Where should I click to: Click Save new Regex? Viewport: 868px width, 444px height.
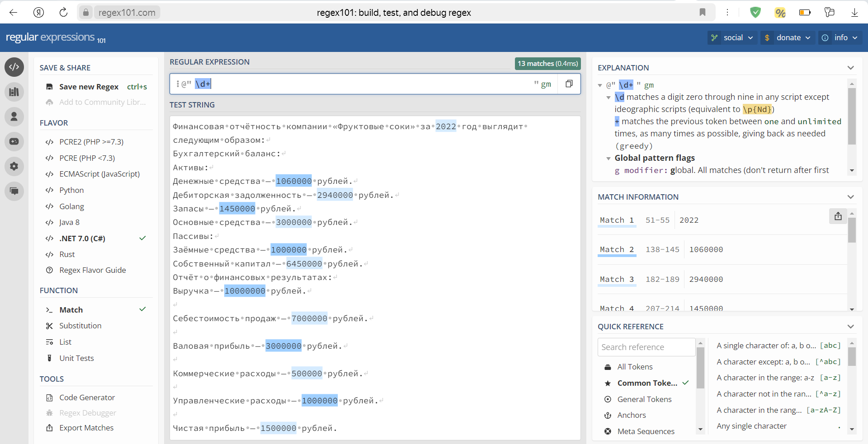[x=89, y=87]
